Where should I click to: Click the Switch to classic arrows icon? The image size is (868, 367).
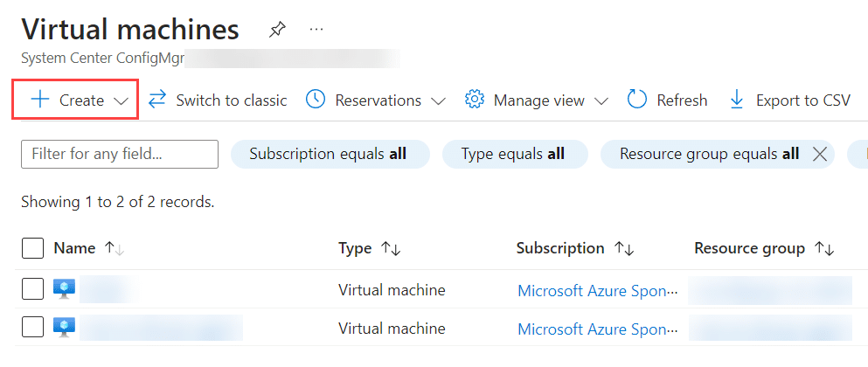(157, 100)
